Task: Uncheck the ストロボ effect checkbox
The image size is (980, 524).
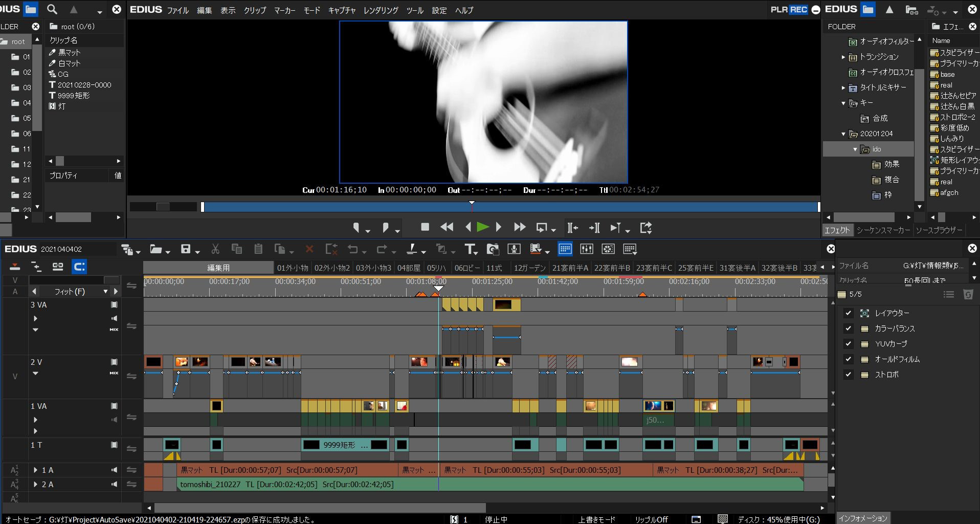Action: (x=849, y=375)
